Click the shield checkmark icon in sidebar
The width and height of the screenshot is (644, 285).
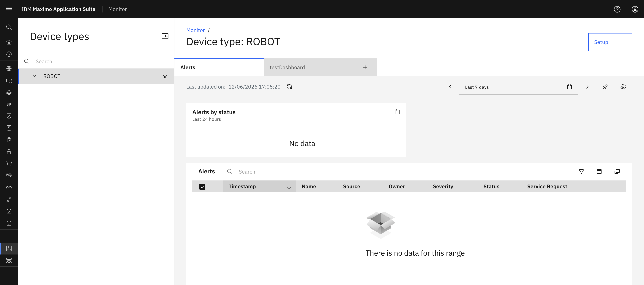[9, 116]
